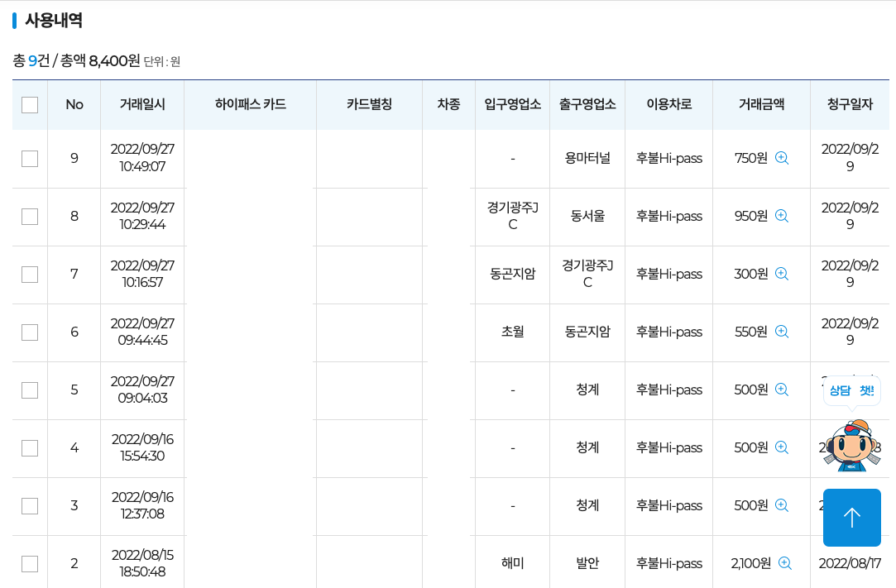
Task: Open details for the 2,100원 transaction
Action: [786, 563]
